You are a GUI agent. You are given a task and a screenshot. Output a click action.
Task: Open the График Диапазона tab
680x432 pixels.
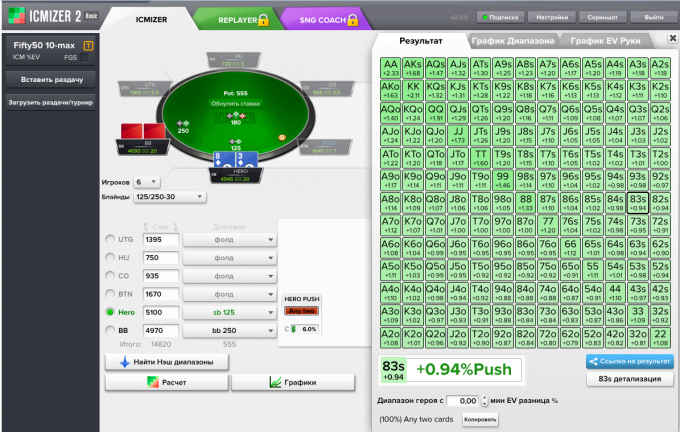(x=513, y=41)
